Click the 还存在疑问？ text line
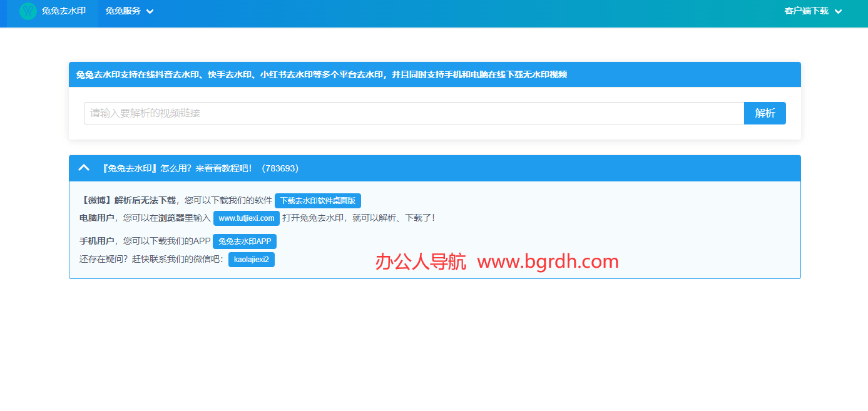 [152, 259]
